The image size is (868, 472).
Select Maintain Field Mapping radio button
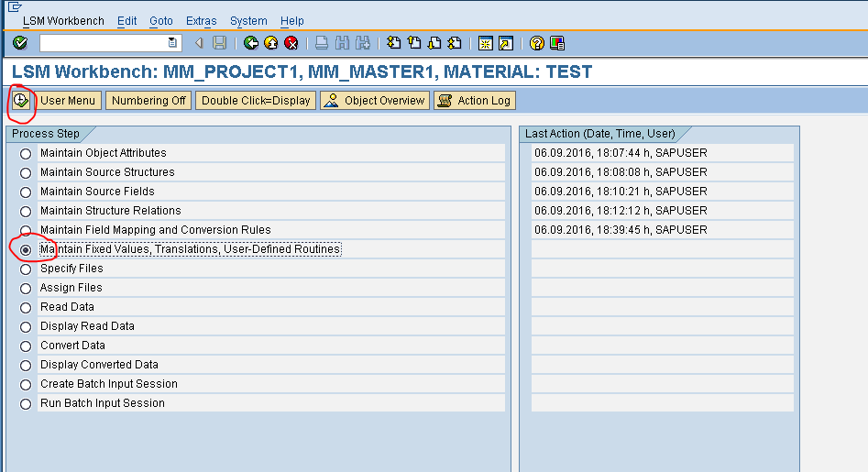point(26,230)
